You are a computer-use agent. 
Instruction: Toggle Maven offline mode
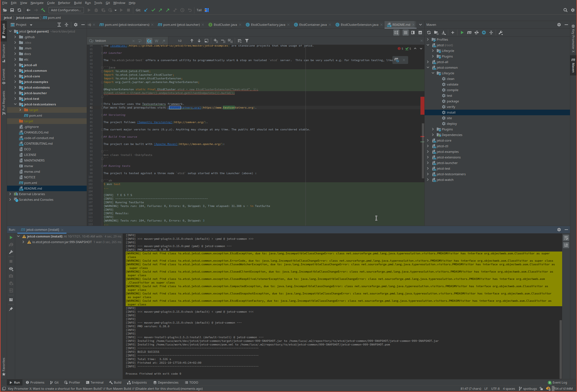[484, 33]
